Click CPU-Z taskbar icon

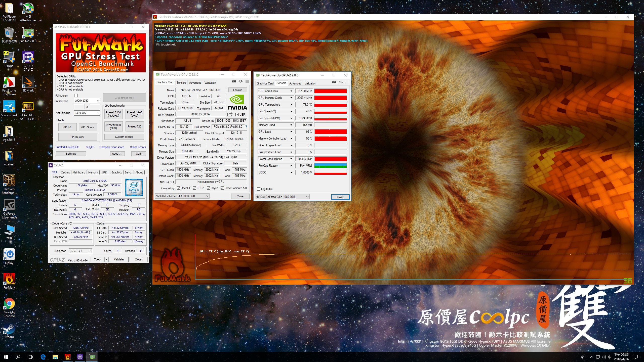tap(80, 356)
